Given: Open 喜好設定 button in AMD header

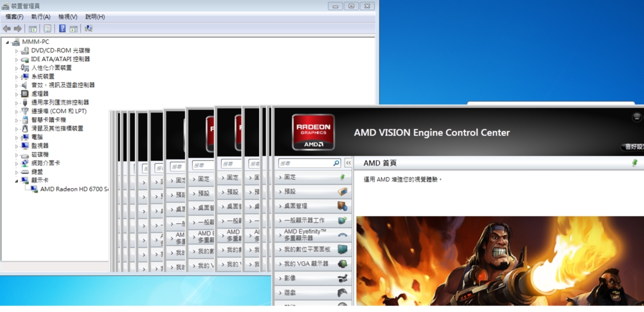Looking at the screenshot, I should click(x=633, y=147).
